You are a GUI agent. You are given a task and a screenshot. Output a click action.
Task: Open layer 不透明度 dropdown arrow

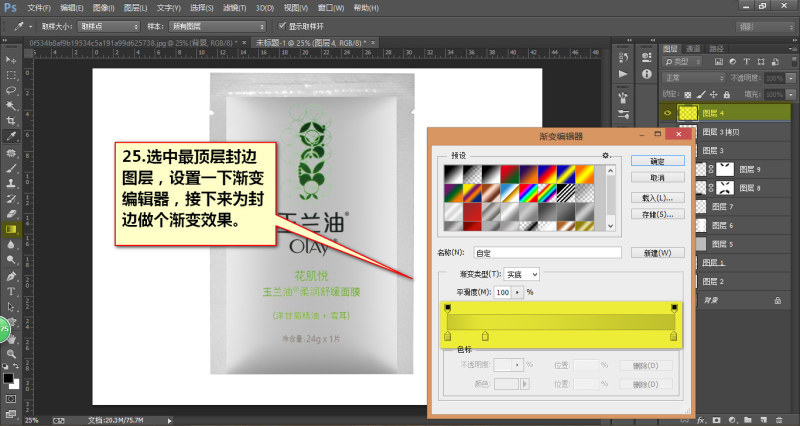pos(791,78)
